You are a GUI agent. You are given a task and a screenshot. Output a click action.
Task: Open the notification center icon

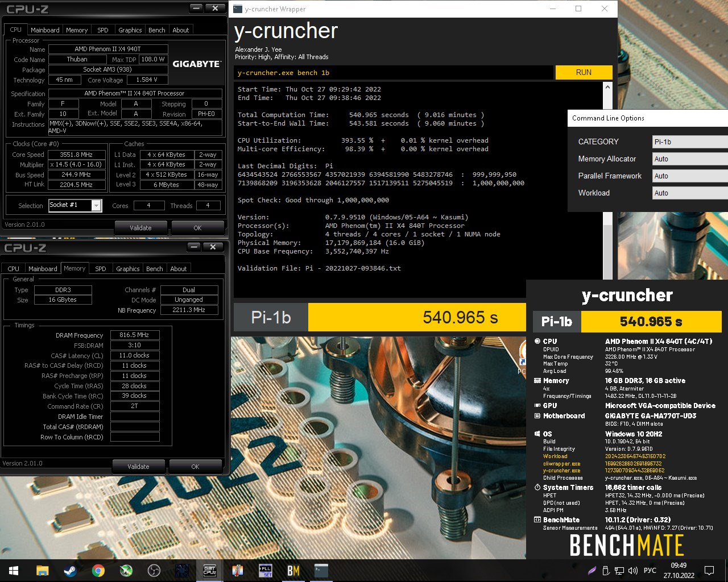pos(709,571)
